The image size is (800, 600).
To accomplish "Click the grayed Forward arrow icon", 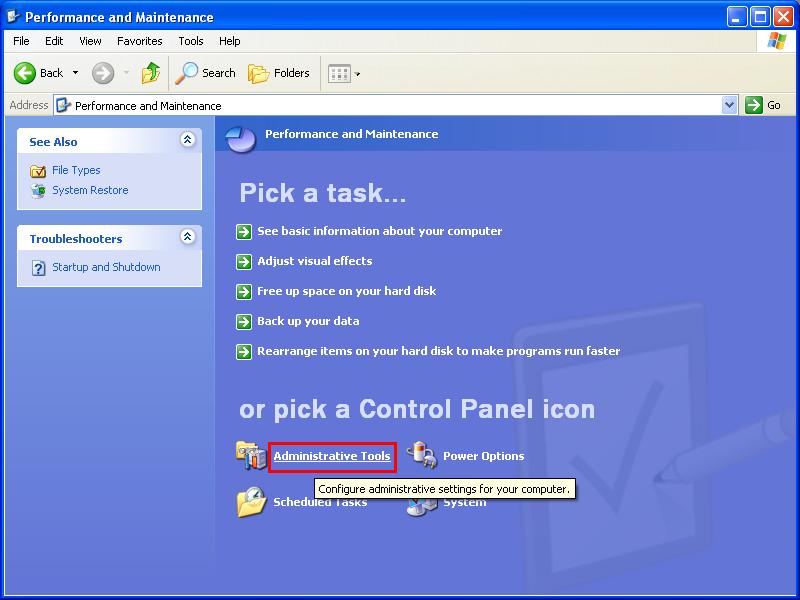I will [x=103, y=73].
